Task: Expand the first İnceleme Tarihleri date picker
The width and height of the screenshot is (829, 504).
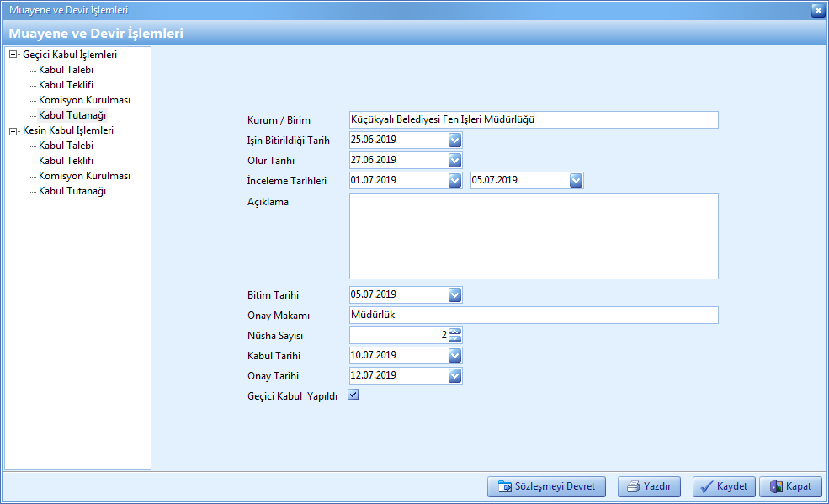Action: click(x=454, y=180)
